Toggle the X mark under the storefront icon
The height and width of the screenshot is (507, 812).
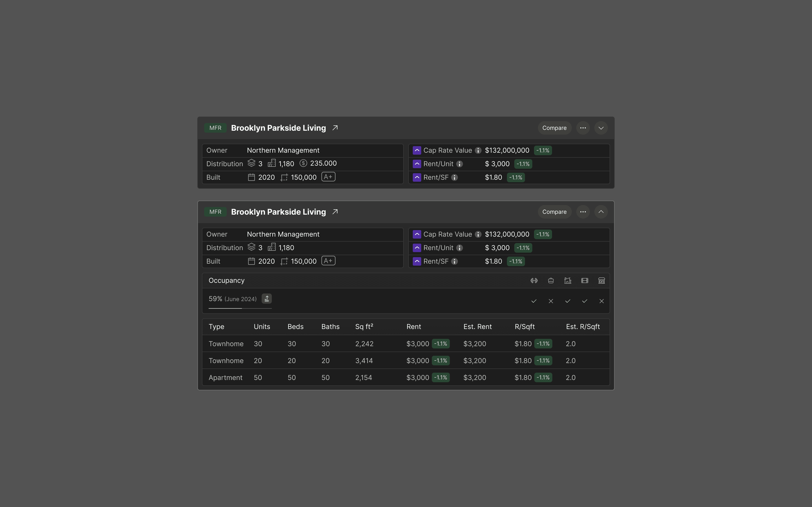click(601, 301)
